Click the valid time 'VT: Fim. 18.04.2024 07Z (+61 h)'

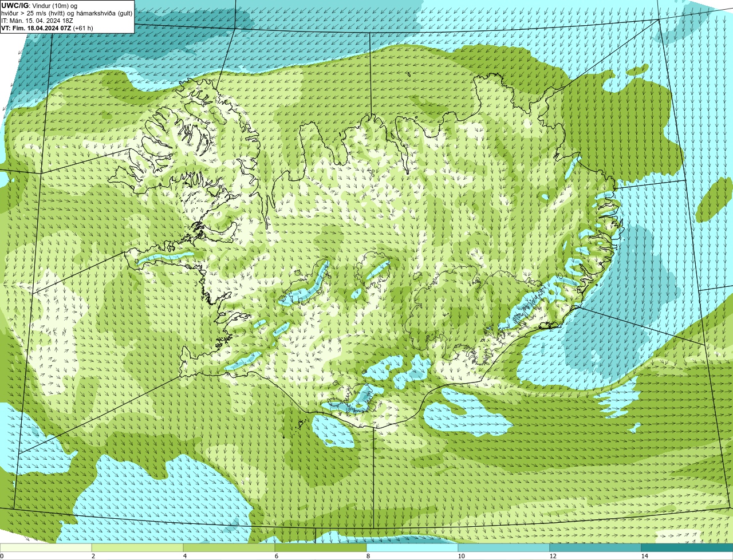[47, 28]
